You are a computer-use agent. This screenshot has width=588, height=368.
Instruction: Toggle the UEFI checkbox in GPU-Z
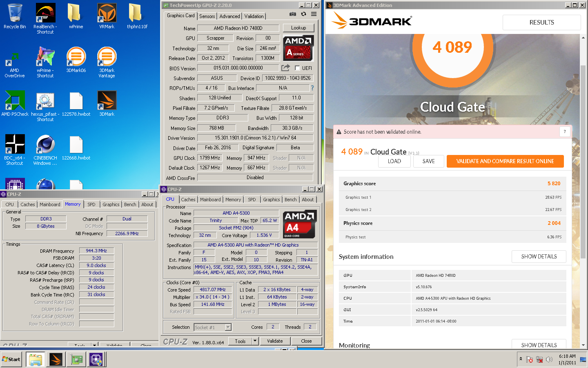pos(297,68)
